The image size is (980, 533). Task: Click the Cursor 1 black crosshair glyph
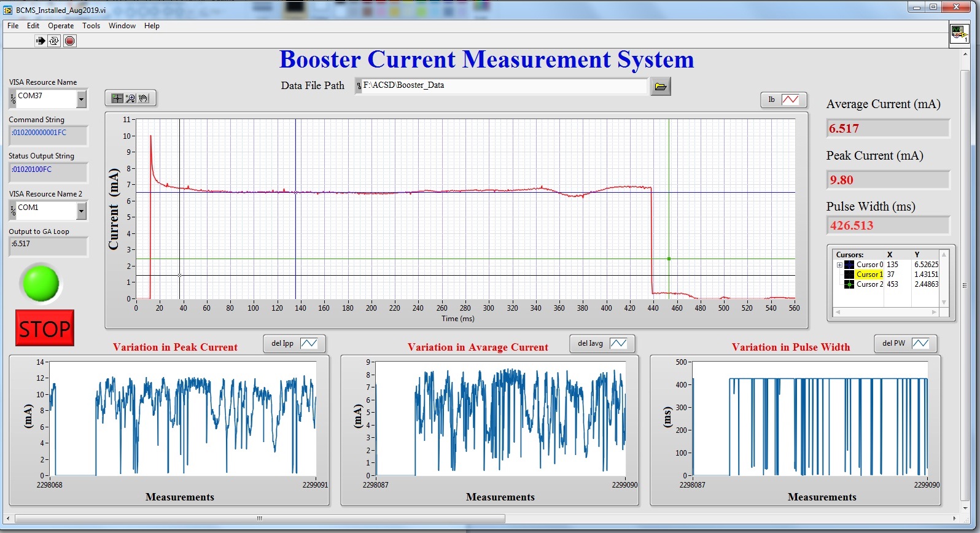tap(849, 274)
